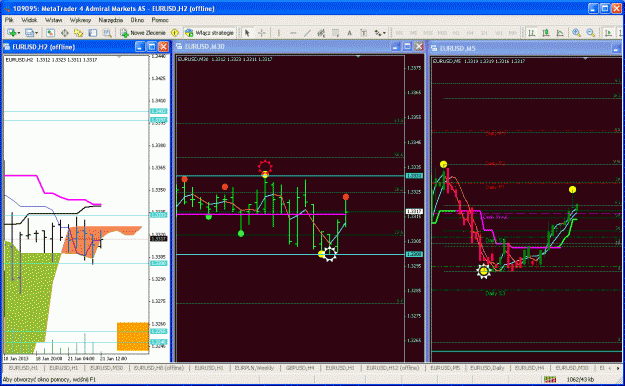
Task: Open the Wstaw menu
Action: click(53, 20)
